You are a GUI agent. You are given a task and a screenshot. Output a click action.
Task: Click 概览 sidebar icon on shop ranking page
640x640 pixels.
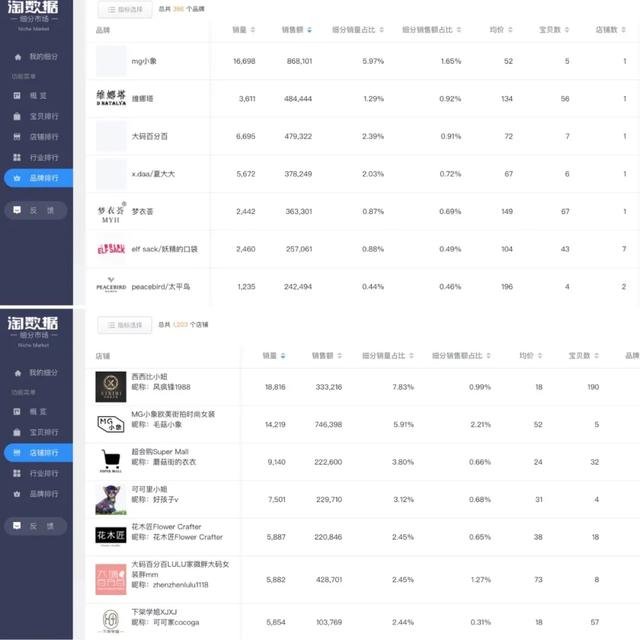pos(17,412)
